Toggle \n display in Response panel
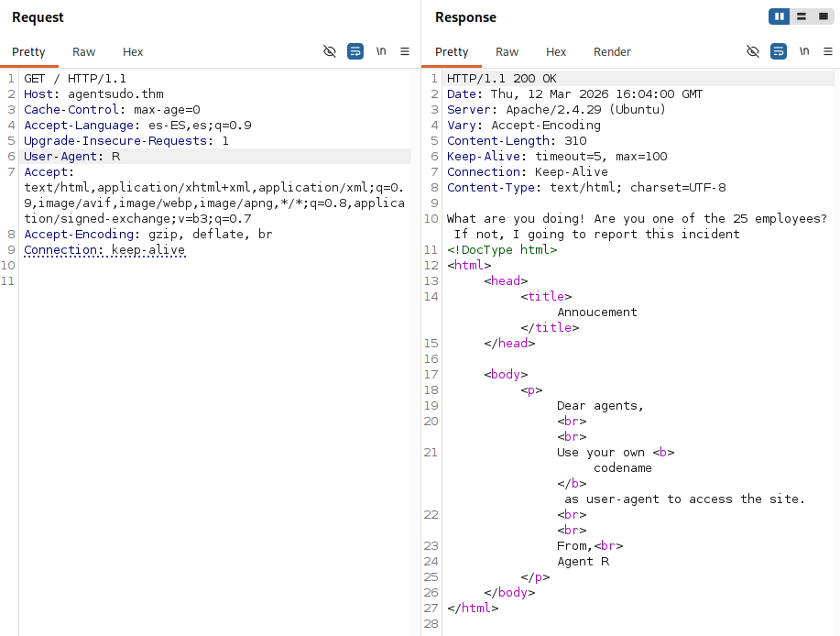840x636 pixels. coord(804,51)
